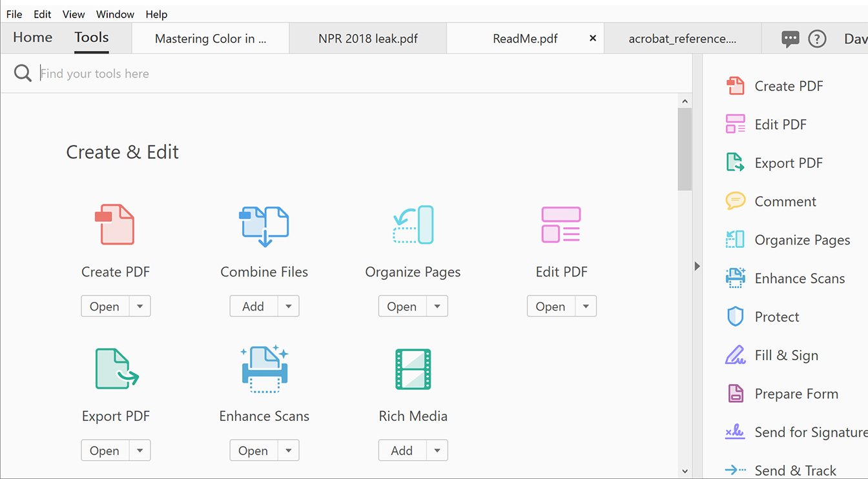Click Open button under Organize Pages
The height and width of the screenshot is (479, 868).
(402, 307)
